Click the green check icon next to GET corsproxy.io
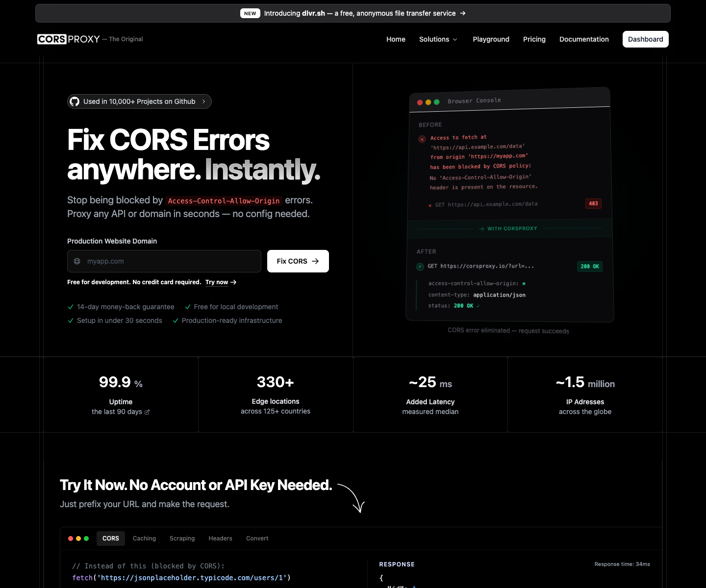 [420, 267]
